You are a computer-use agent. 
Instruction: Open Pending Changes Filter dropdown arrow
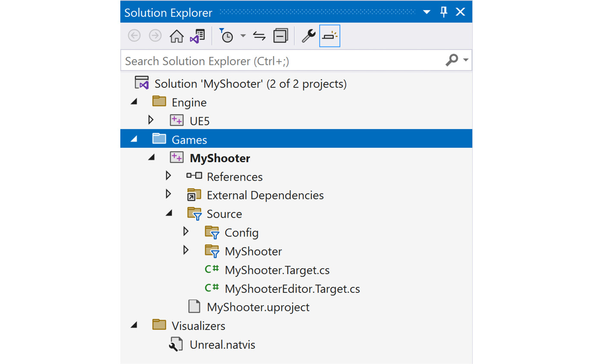tap(243, 36)
